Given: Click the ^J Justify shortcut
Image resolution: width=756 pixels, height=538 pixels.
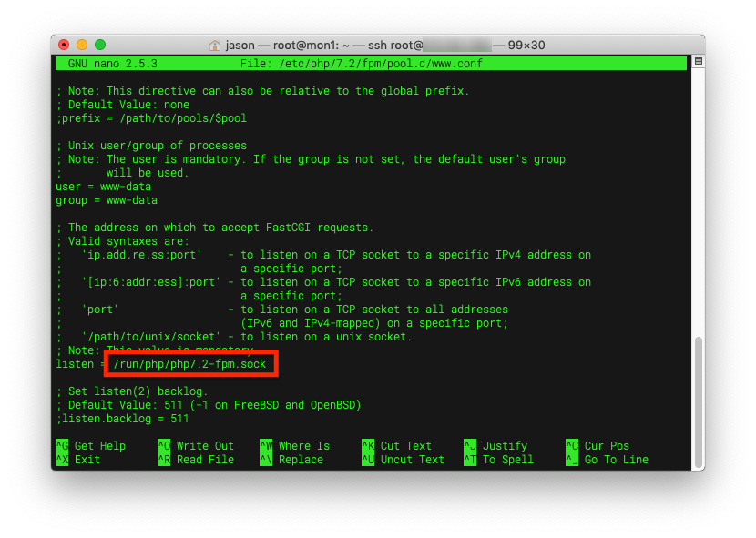Looking at the screenshot, I should [495, 446].
